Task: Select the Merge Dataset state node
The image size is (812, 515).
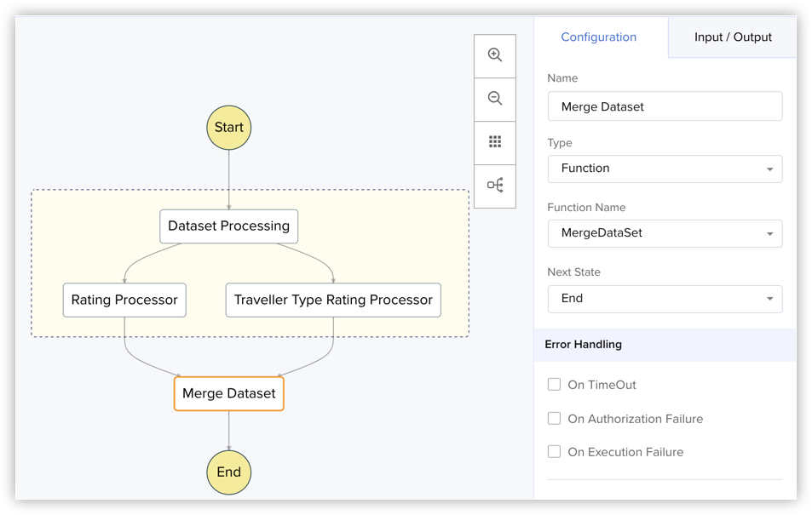Action: click(229, 393)
